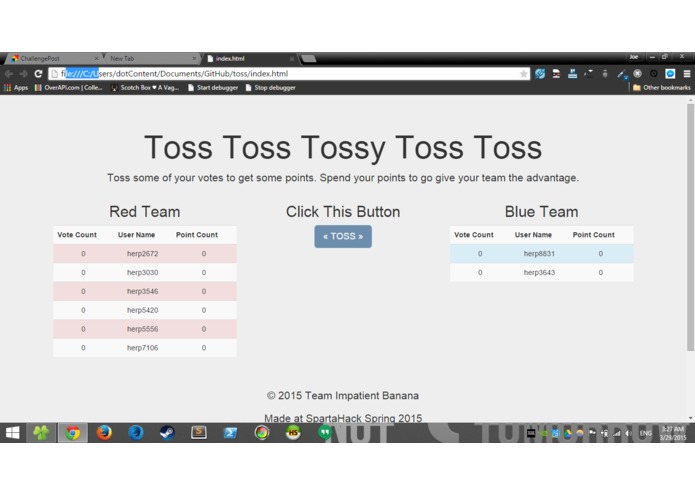Screen dimensions: 695x494
Task: Open the Windows Start button
Action: pyautogui.click(x=12, y=433)
